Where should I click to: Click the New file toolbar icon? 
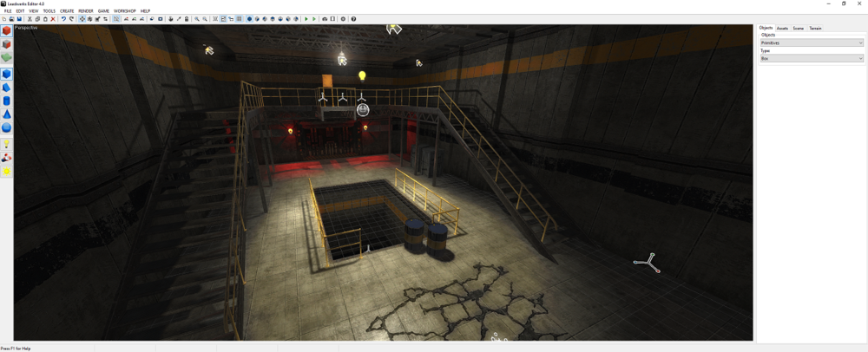pos(3,19)
